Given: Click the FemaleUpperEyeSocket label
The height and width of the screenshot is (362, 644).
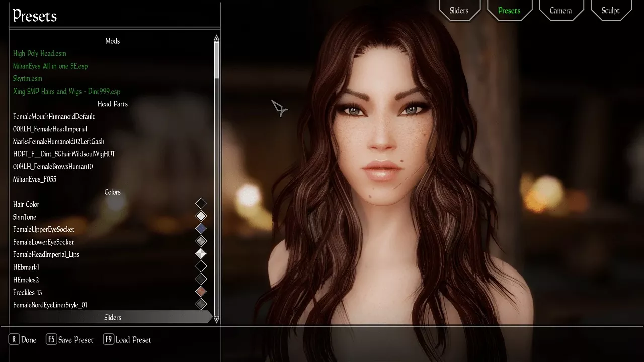Looking at the screenshot, I should (44, 229).
